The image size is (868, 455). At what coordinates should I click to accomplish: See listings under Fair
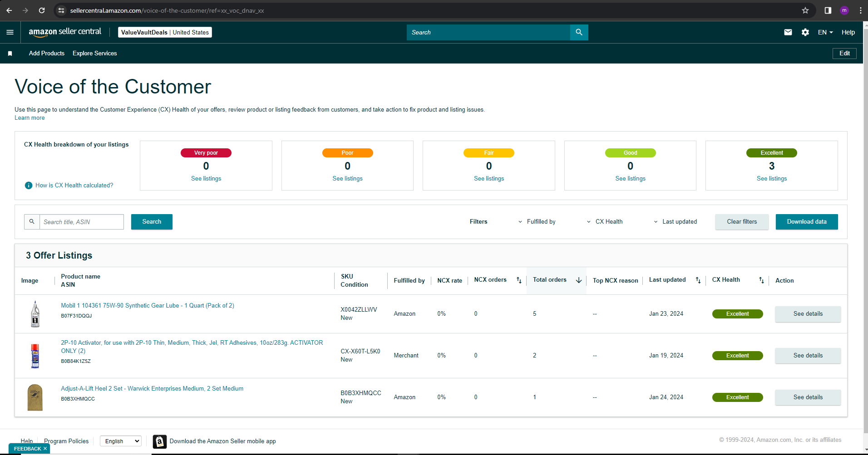tap(489, 179)
